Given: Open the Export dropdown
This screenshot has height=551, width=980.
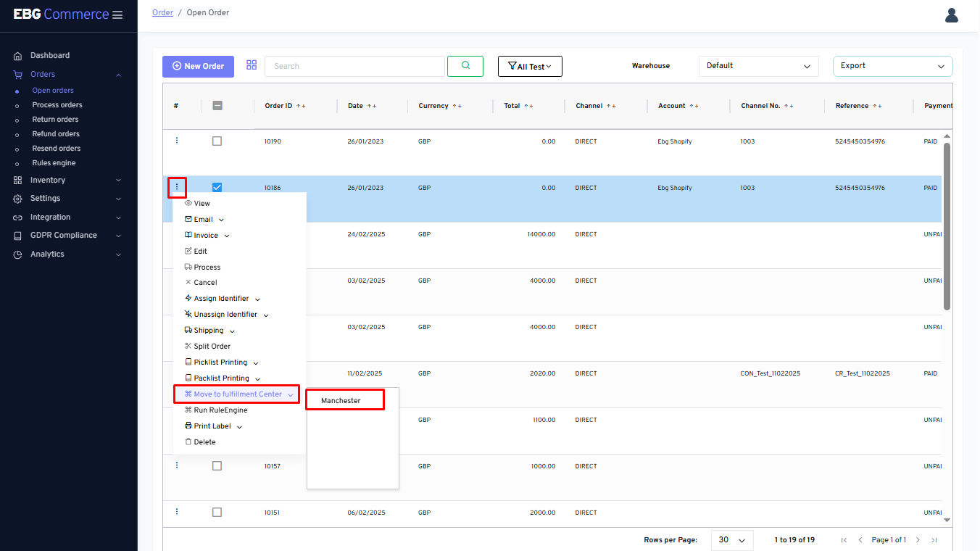Looking at the screenshot, I should tap(892, 66).
